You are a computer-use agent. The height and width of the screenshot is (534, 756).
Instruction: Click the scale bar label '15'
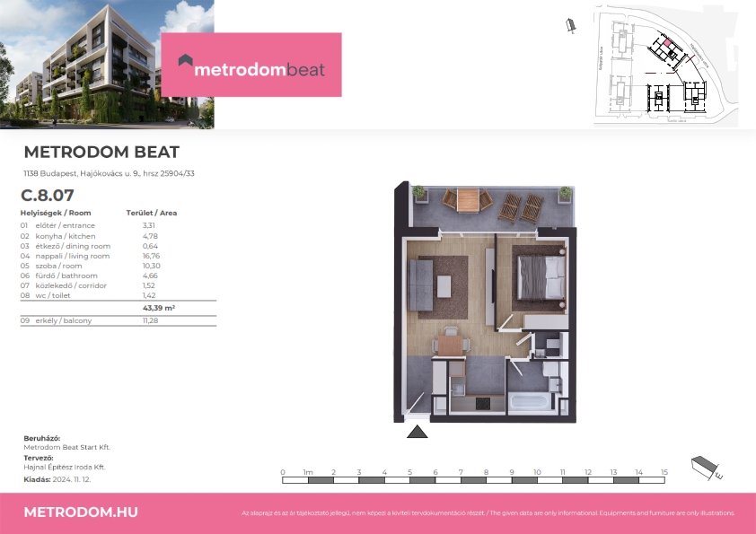(x=664, y=472)
